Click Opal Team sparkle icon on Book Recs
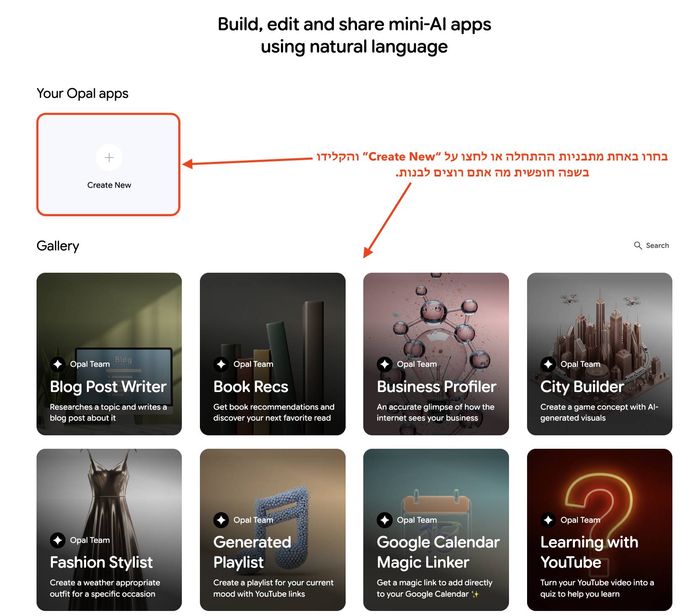 pos(221,364)
